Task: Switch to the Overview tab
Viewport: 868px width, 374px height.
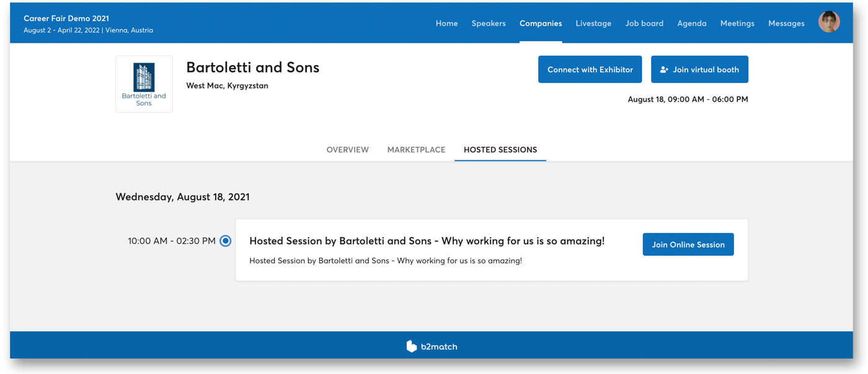Action: 348,150
